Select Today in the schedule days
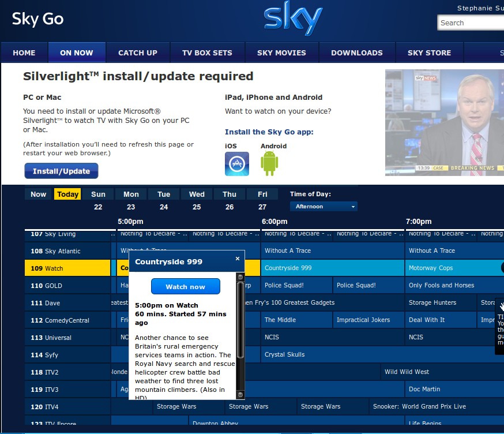Viewport: 504px width, 434px height. pos(67,194)
